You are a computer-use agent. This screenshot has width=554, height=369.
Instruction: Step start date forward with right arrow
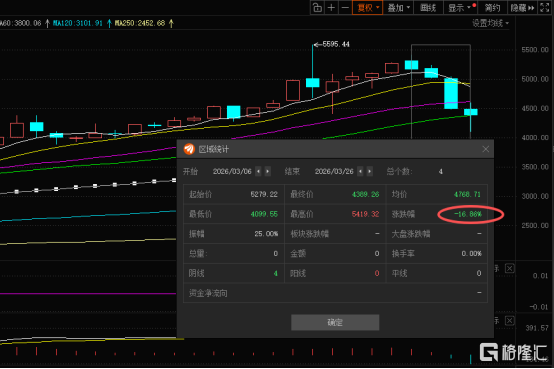[x=267, y=171]
